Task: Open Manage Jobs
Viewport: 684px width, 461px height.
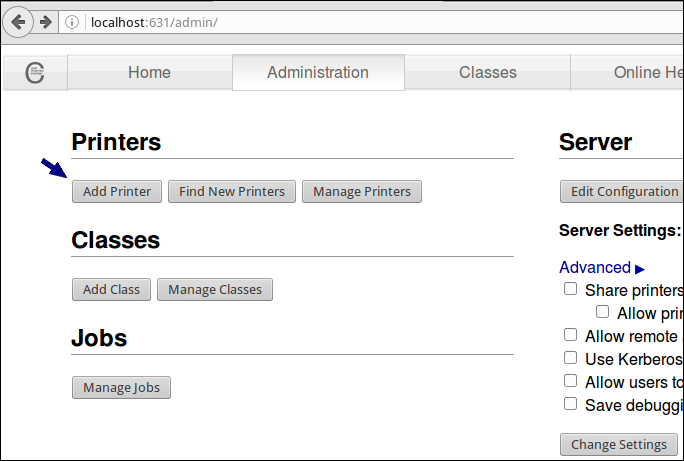Action: [x=121, y=387]
